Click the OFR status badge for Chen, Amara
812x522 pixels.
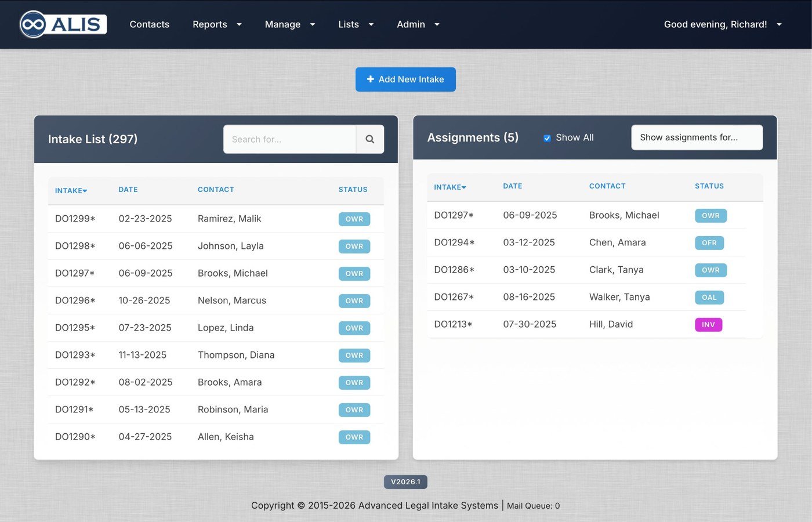pyautogui.click(x=709, y=243)
